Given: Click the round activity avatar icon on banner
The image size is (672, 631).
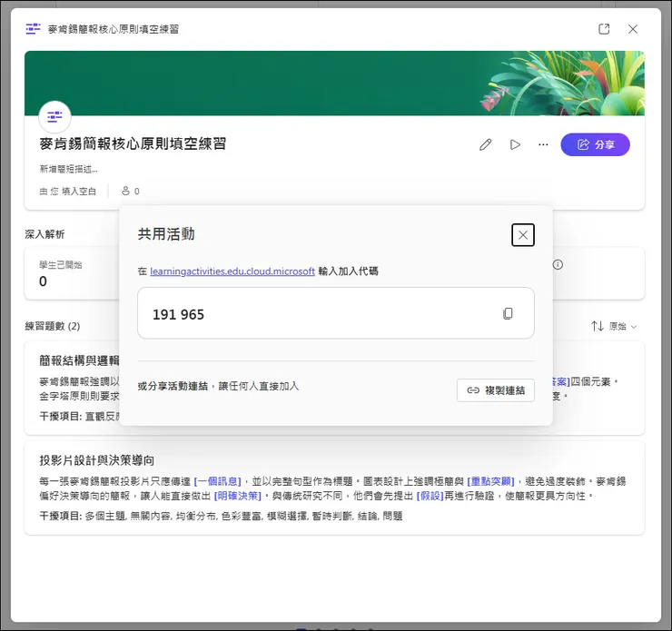Looking at the screenshot, I should 54,116.
